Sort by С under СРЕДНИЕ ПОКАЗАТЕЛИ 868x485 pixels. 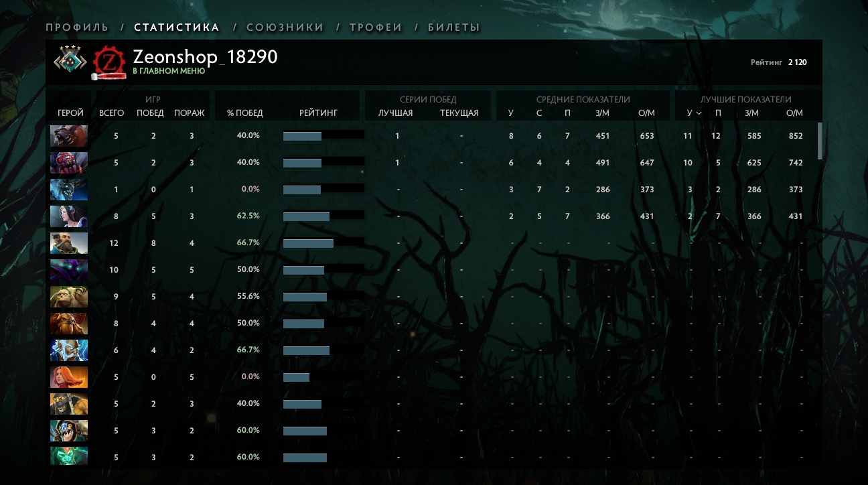click(539, 113)
